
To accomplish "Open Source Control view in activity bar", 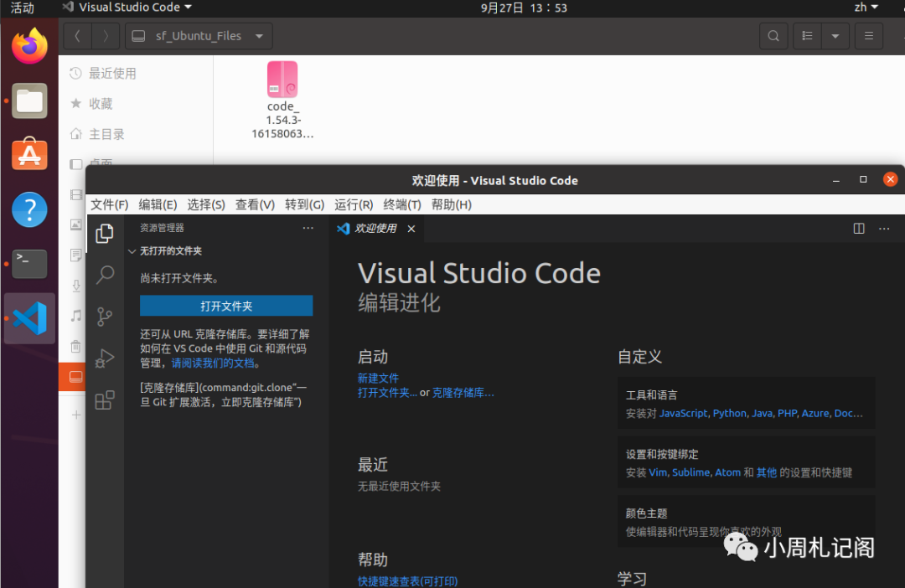I will (105, 317).
